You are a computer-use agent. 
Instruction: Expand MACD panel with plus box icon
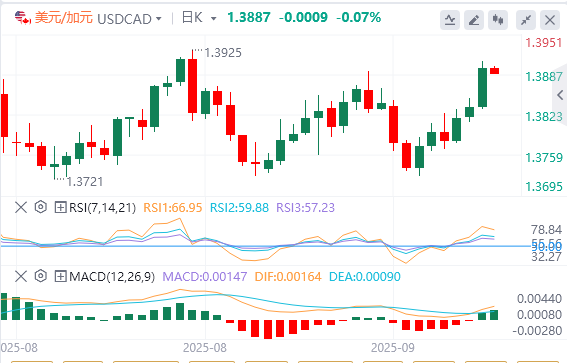tap(60, 277)
